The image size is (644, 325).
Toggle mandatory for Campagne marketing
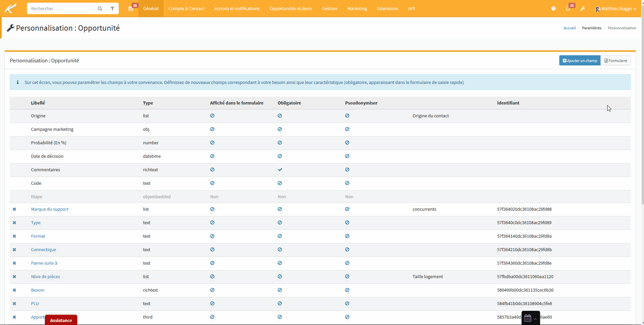tap(280, 129)
